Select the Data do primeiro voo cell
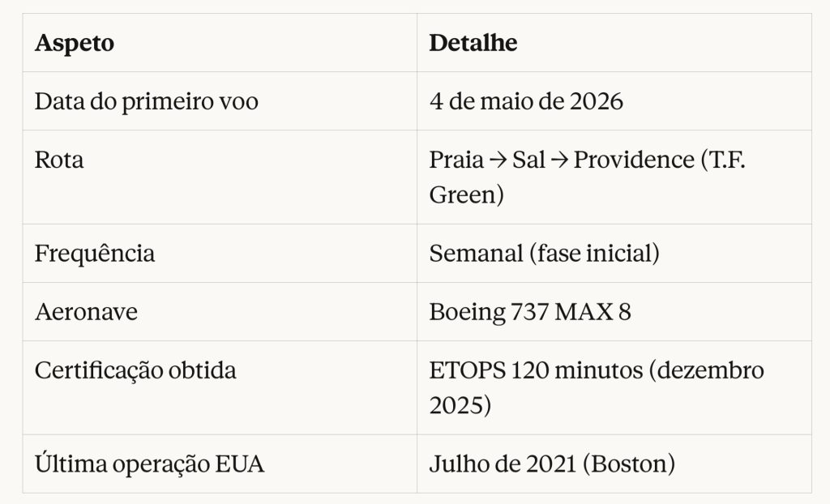 (146, 102)
